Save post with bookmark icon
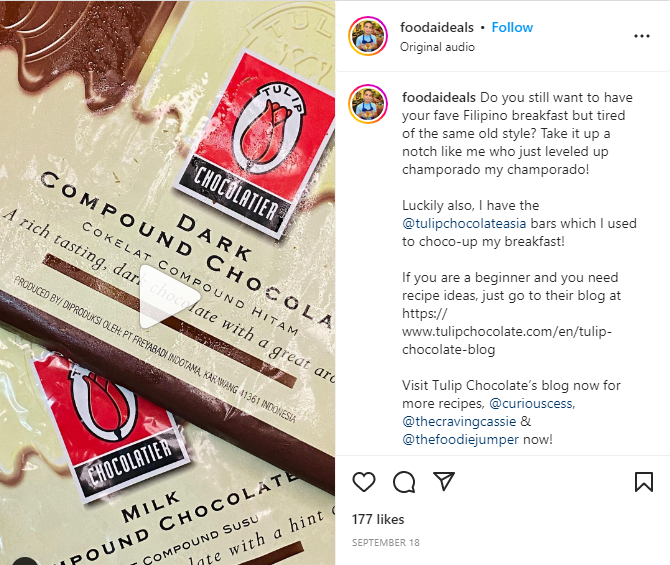The image size is (670, 565). pos(644,482)
